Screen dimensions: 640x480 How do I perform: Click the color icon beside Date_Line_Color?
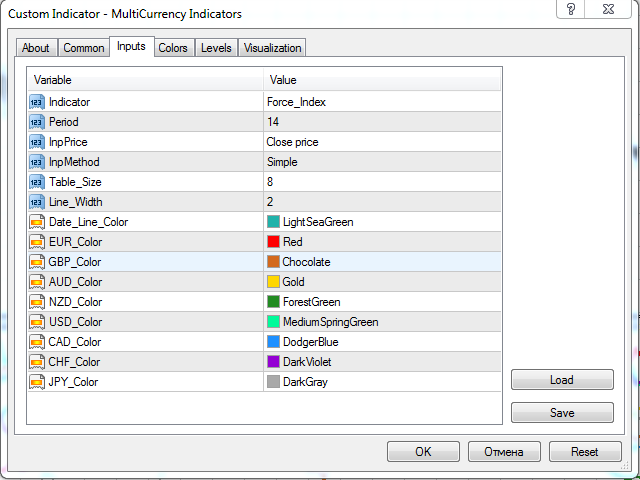(x=37, y=222)
